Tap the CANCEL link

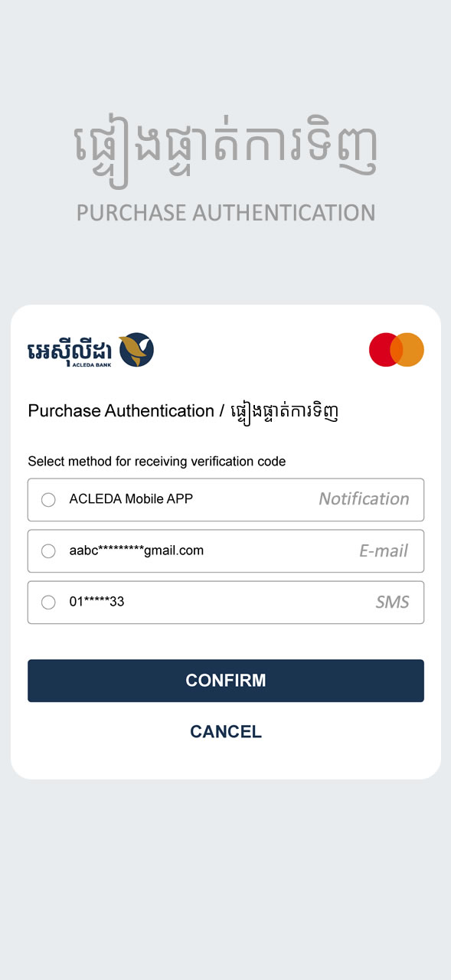226,732
